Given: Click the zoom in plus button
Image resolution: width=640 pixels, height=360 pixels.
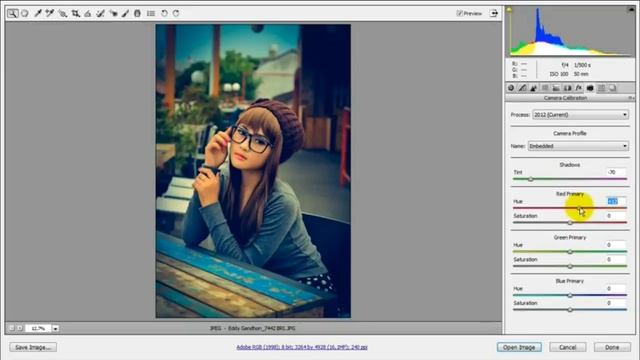Looking at the screenshot, I should click(19, 328).
